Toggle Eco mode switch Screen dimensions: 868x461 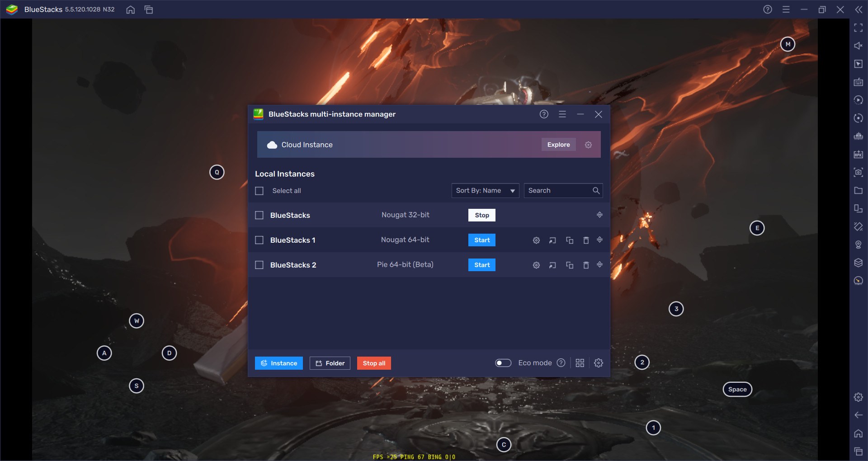tap(503, 363)
